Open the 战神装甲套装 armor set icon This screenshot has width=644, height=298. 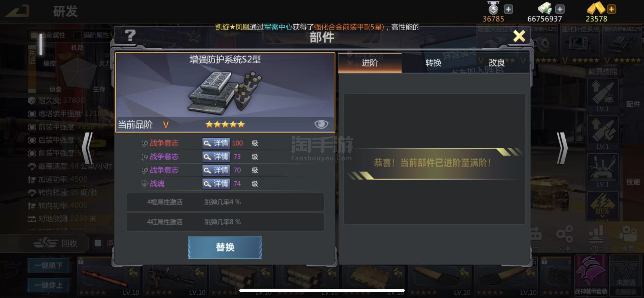[591, 275]
